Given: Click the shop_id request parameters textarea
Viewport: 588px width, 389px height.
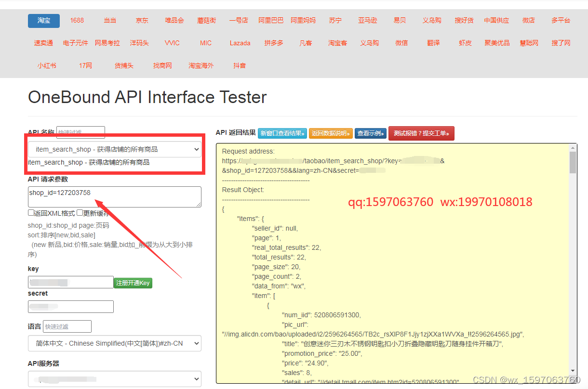Looking at the screenshot, I should click(x=115, y=197).
